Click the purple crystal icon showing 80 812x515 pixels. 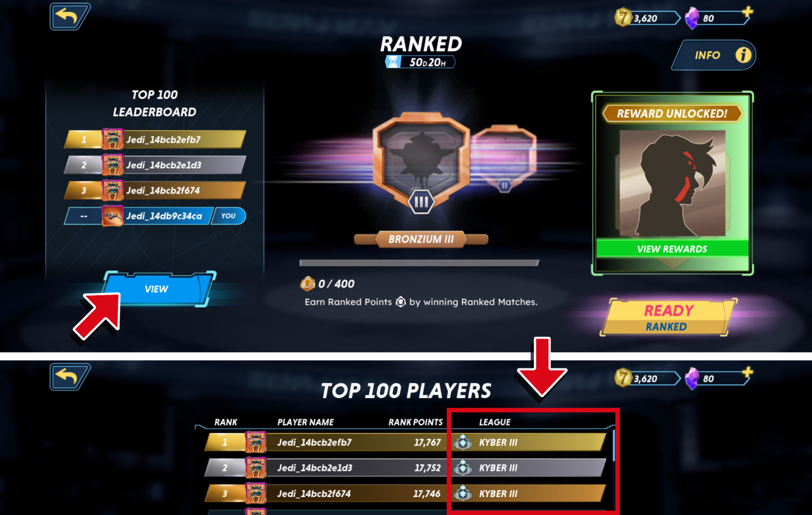click(x=692, y=18)
